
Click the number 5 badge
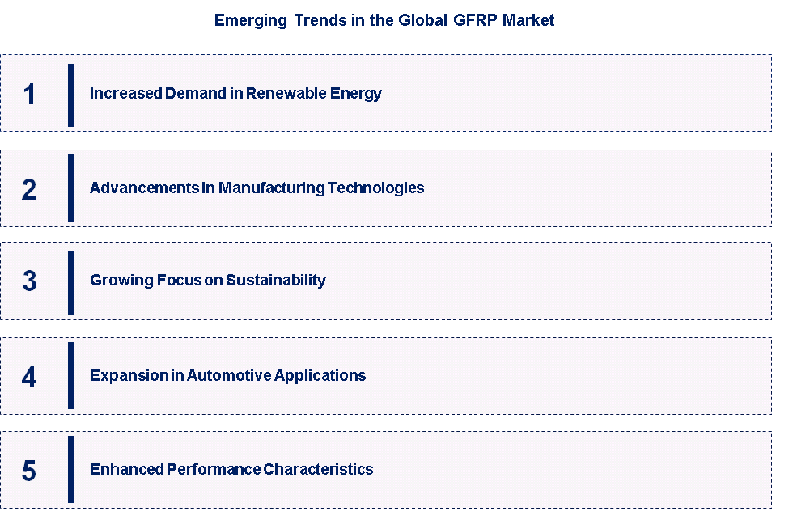[x=30, y=470]
